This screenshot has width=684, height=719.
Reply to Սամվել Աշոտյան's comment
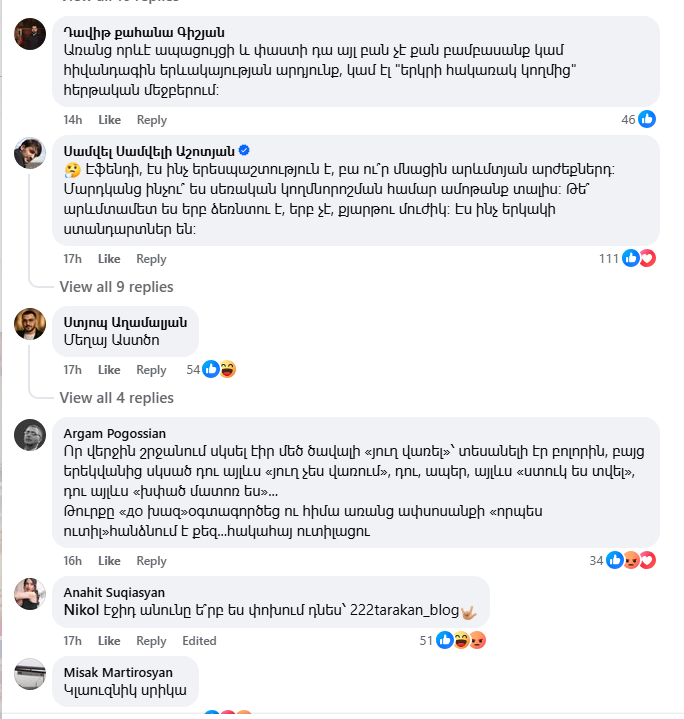(152, 259)
